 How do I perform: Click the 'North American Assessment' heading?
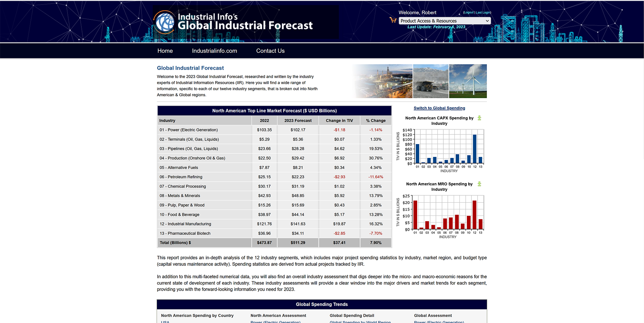[278, 316]
